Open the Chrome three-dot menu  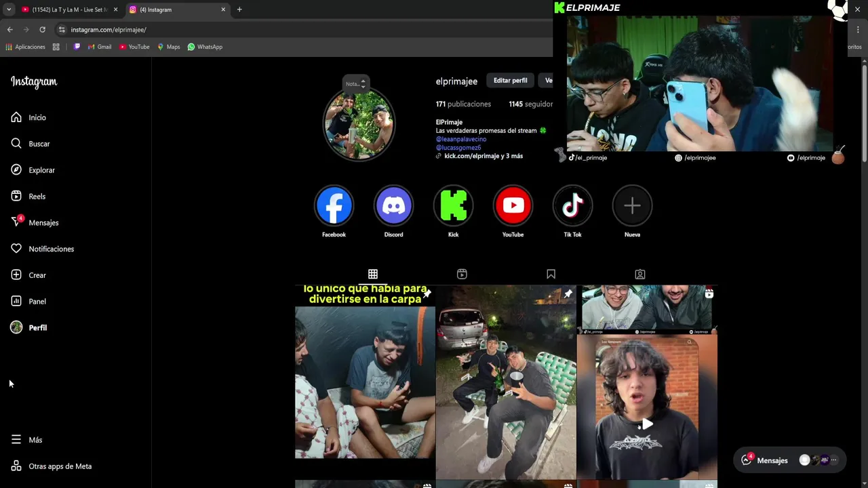[858, 30]
